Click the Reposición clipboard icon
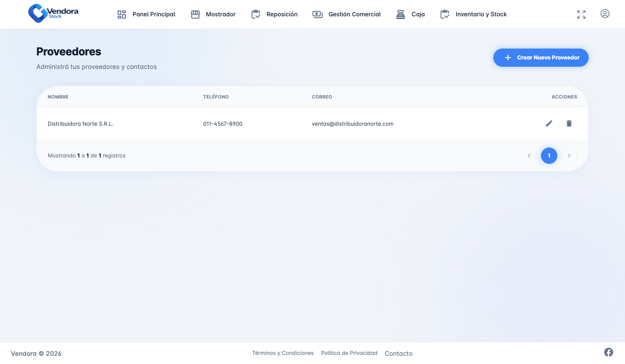This screenshot has height=364, width=625. point(256,15)
